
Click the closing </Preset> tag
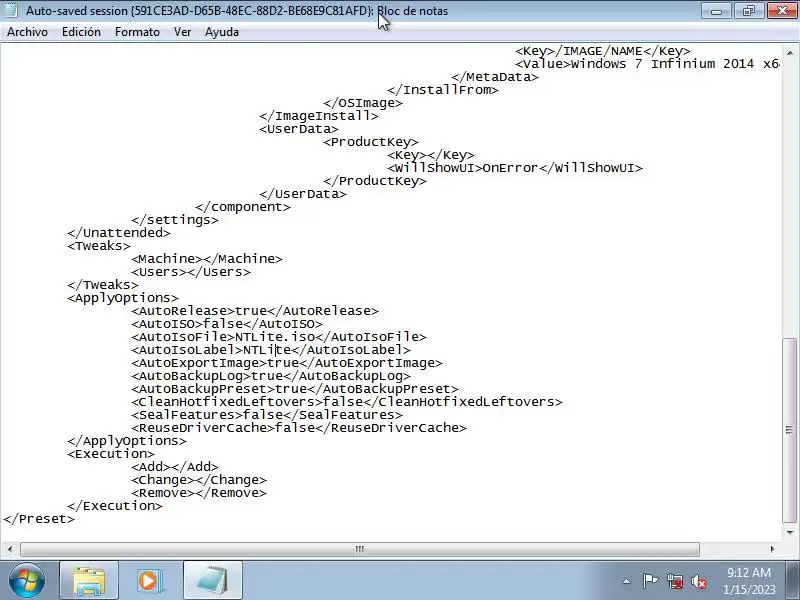(x=39, y=519)
